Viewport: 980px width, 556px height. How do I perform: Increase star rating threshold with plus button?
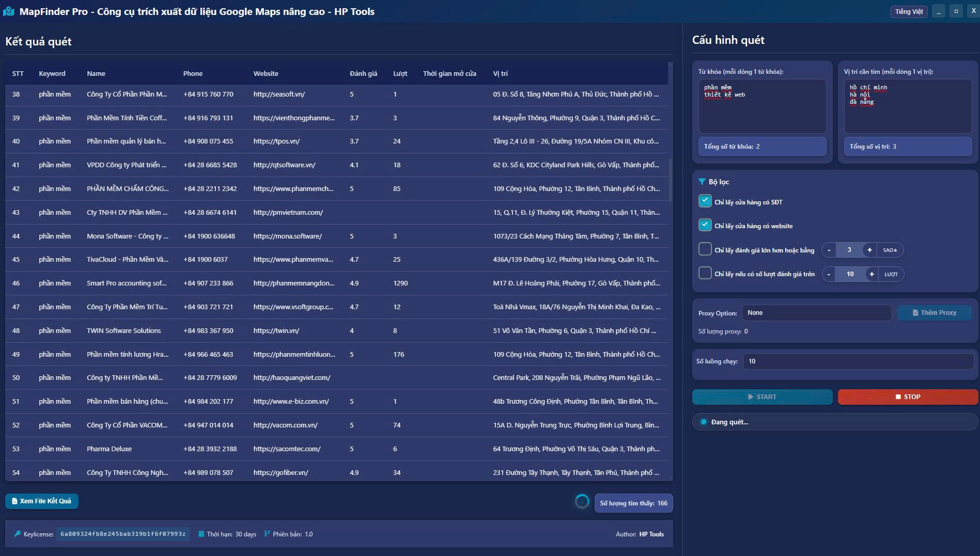(869, 250)
